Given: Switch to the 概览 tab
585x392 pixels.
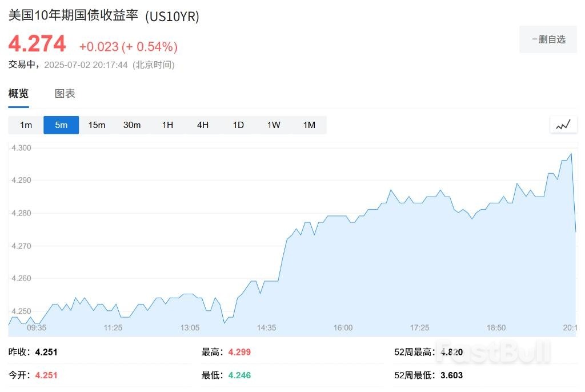Looking at the screenshot, I should (x=18, y=94).
